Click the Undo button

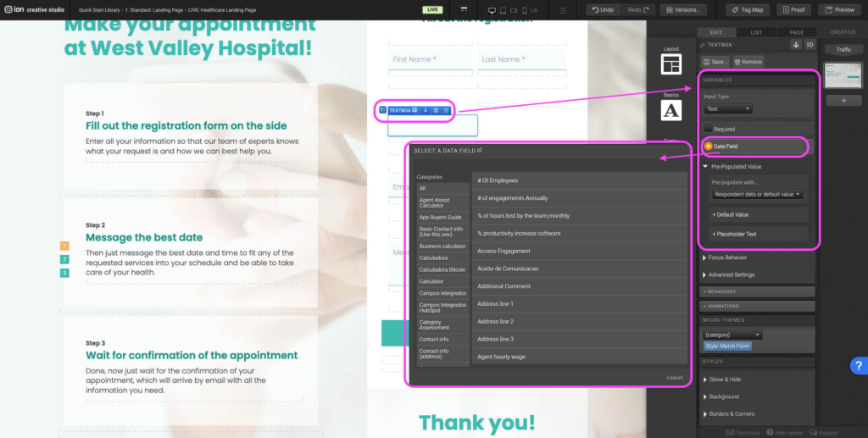tap(603, 10)
